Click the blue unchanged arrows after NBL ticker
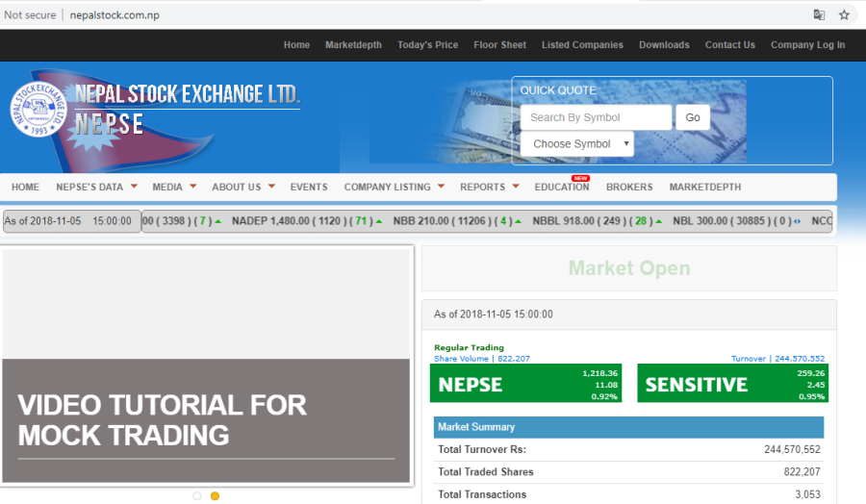 pyautogui.click(x=797, y=221)
